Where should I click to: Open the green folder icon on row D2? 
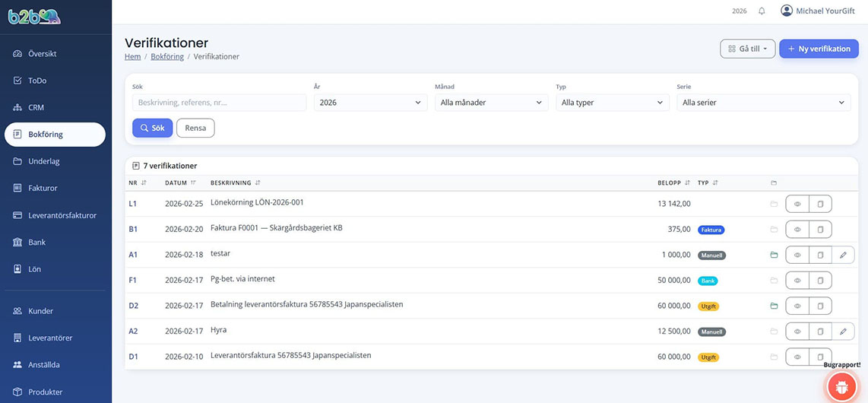(774, 306)
